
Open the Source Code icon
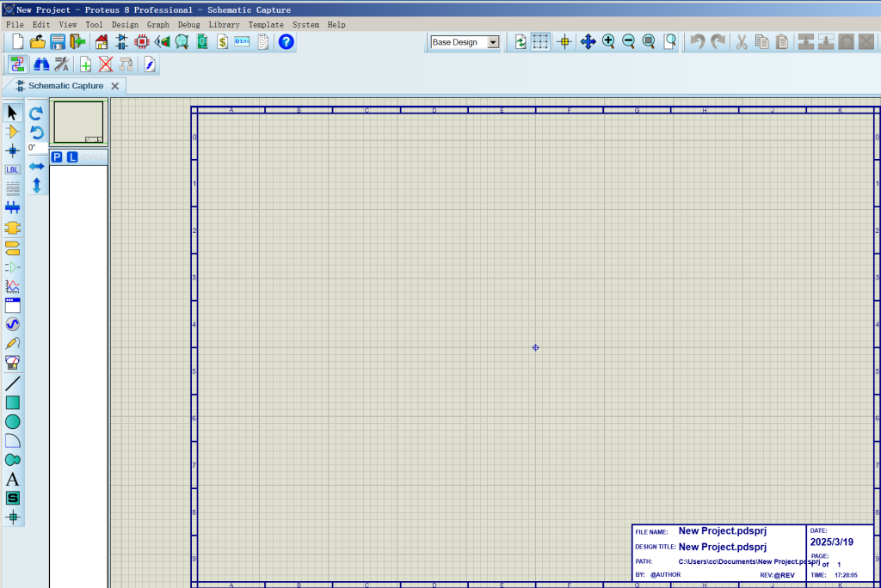coord(242,41)
